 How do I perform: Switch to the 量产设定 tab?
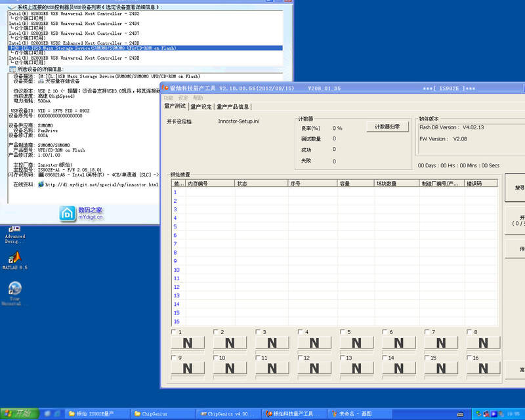201,106
